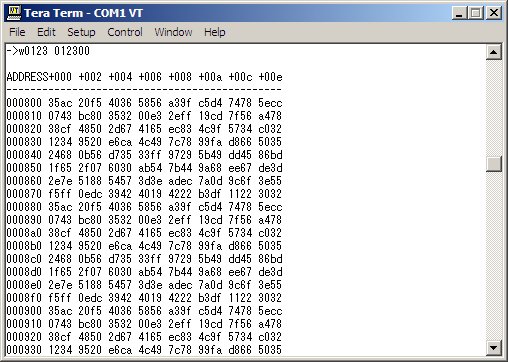The image size is (508, 362).
Task: Click address 0008b0
Action: (x=24, y=246)
